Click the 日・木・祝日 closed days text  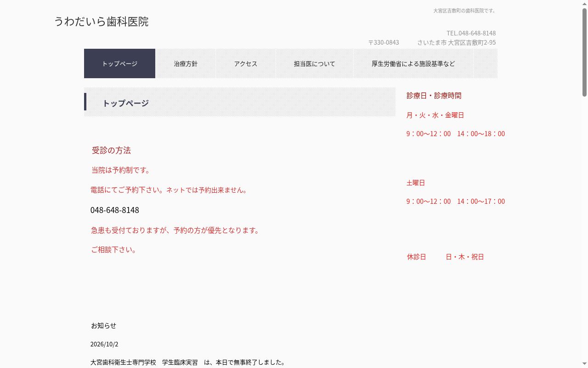tap(465, 257)
